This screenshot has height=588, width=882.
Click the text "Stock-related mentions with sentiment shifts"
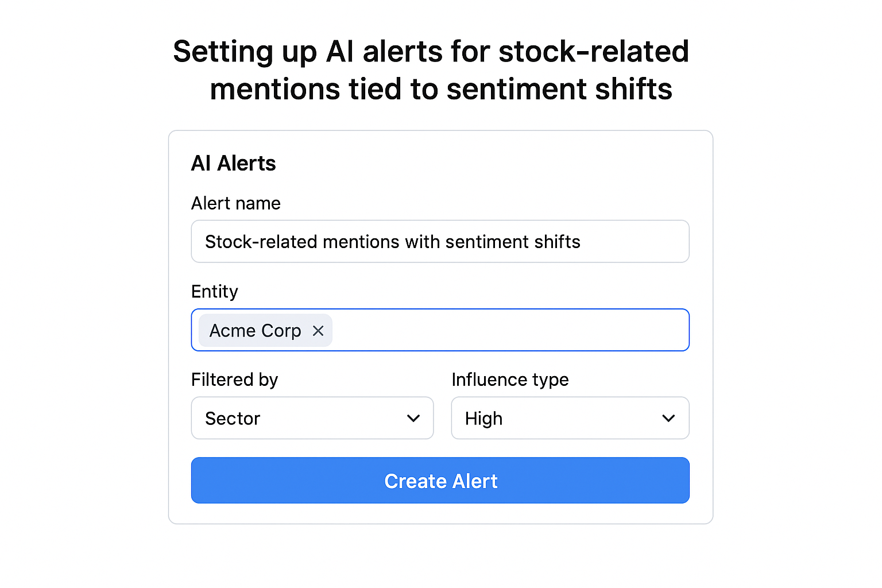pos(392,242)
